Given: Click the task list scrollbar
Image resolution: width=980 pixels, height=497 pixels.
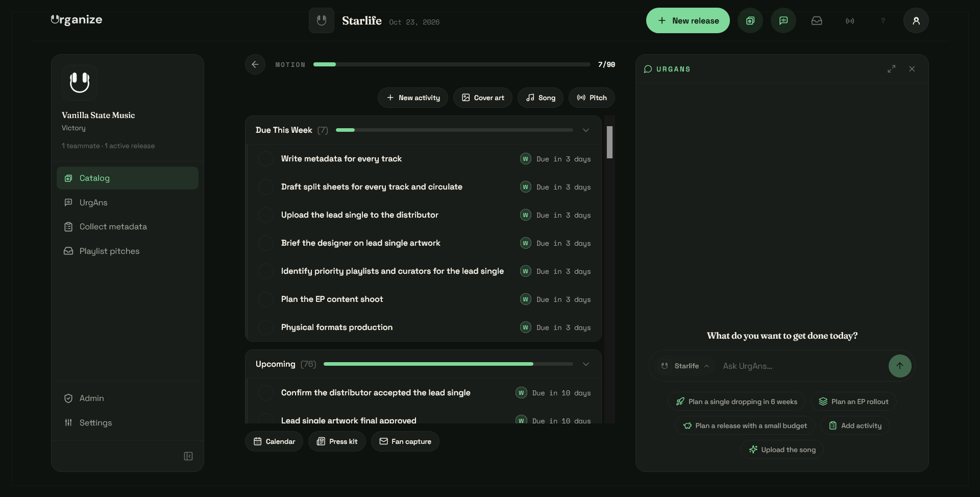Looking at the screenshot, I should (x=609, y=142).
